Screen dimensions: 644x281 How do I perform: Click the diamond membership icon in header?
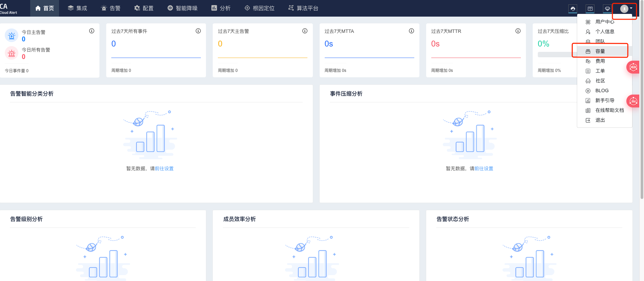pyautogui.click(x=607, y=8)
